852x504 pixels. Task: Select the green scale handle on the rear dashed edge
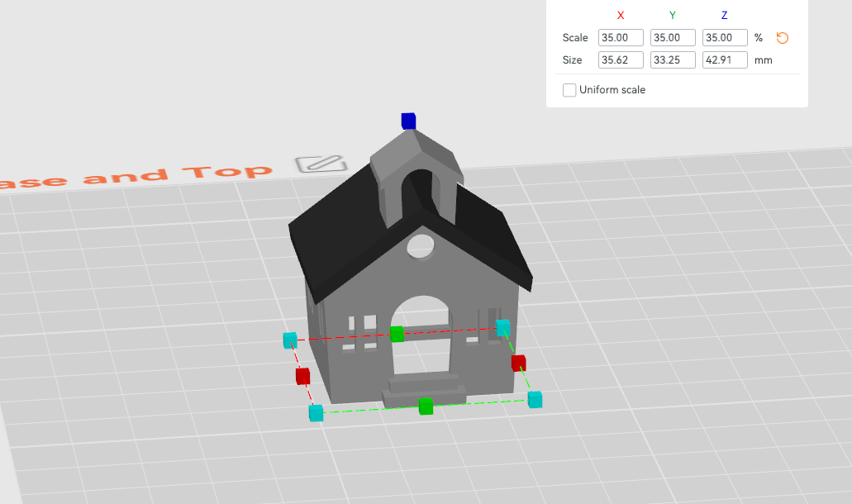click(x=397, y=334)
